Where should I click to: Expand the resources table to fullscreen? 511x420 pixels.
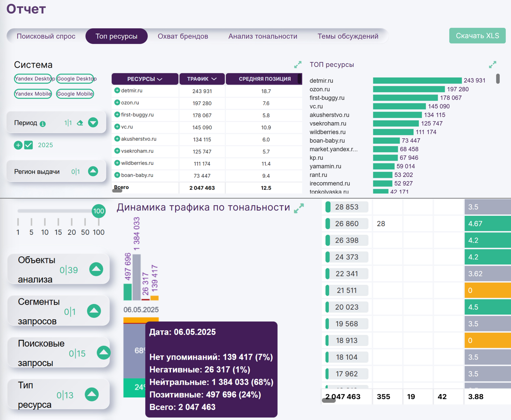298,65
